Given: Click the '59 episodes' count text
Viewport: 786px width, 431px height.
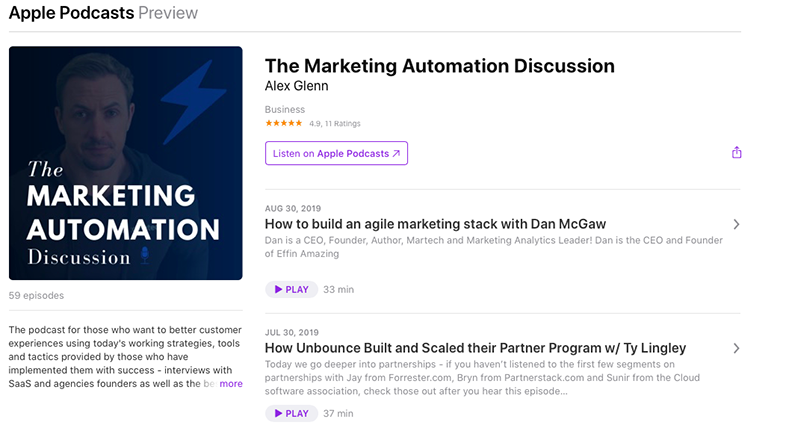Looking at the screenshot, I should tap(36, 295).
